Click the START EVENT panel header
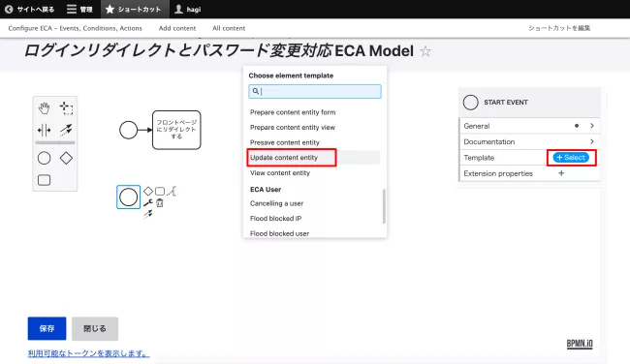 (x=529, y=103)
